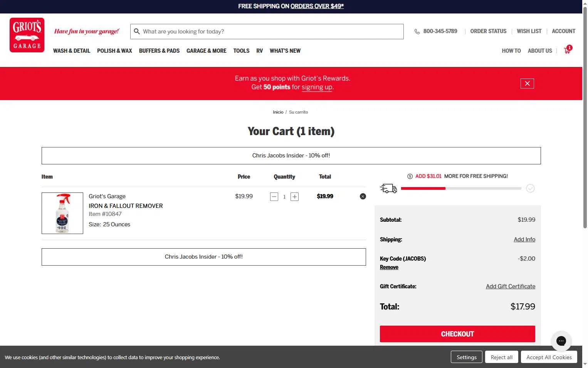
Task: Open the Account link
Action: pyautogui.click(x=563, y=31)
